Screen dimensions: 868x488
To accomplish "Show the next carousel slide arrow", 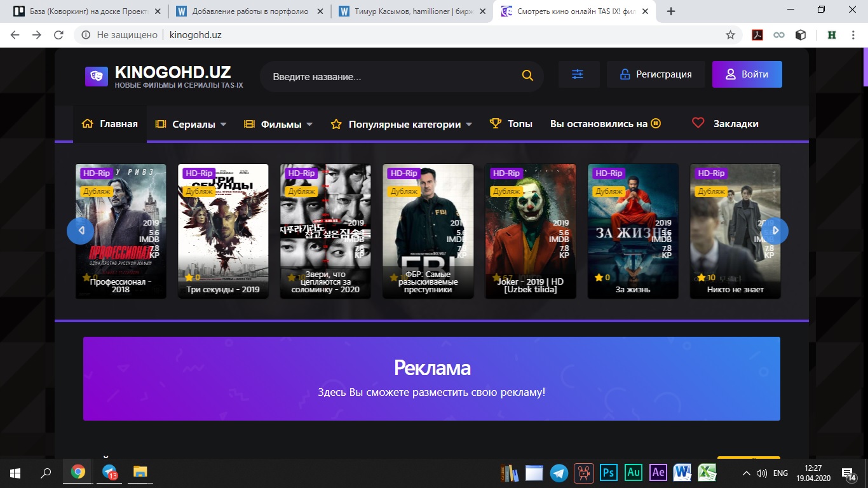I will (x=775, y=231).
